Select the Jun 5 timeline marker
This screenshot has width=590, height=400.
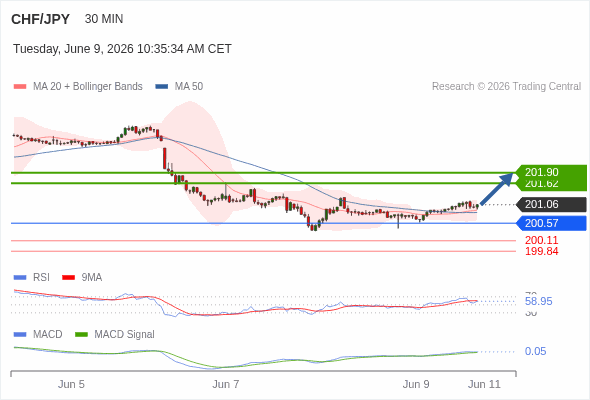71,384
